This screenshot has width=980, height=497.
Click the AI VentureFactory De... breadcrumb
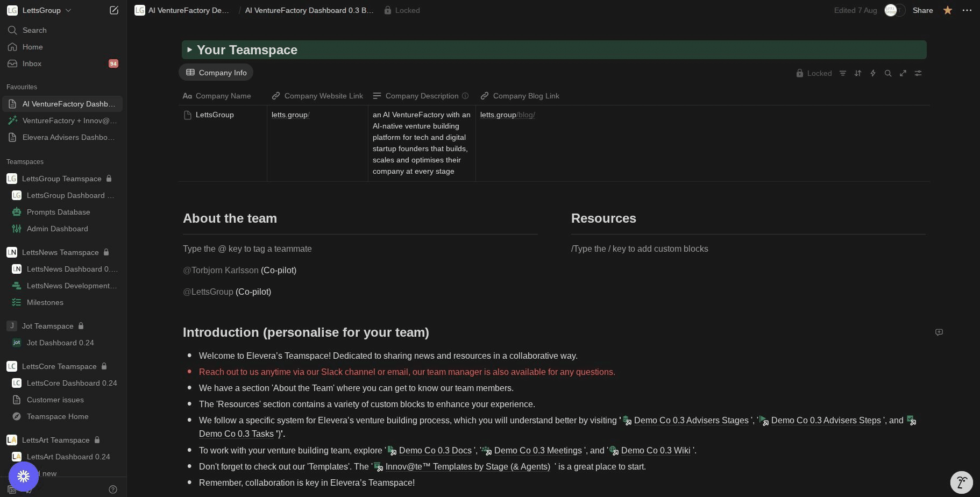click(x=182, y=10)
